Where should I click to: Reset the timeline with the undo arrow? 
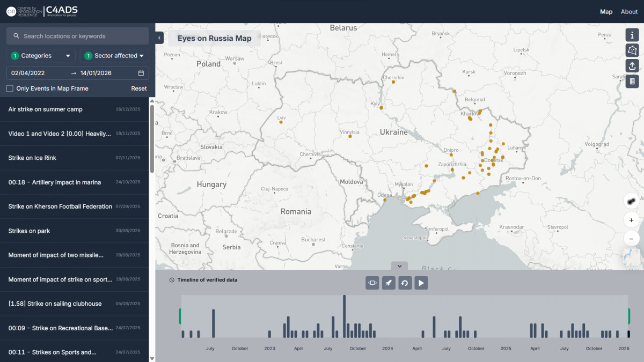tap(405, 283)
